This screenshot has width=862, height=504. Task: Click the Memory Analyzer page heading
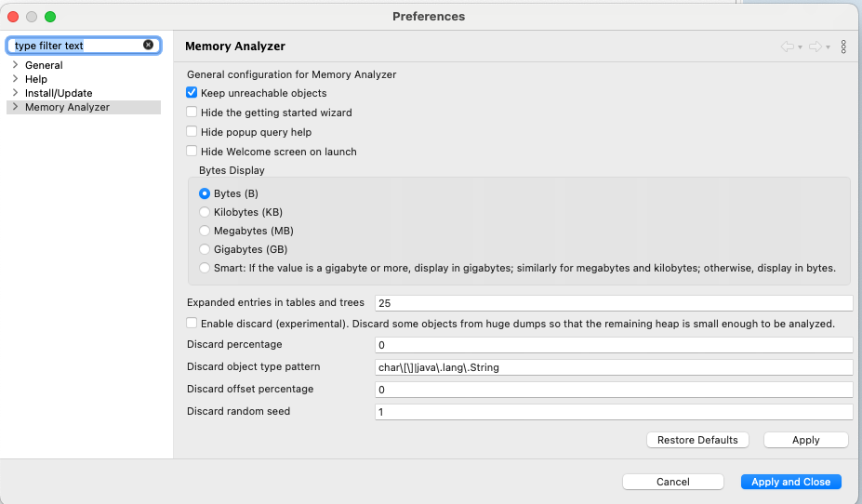[234, 46]
